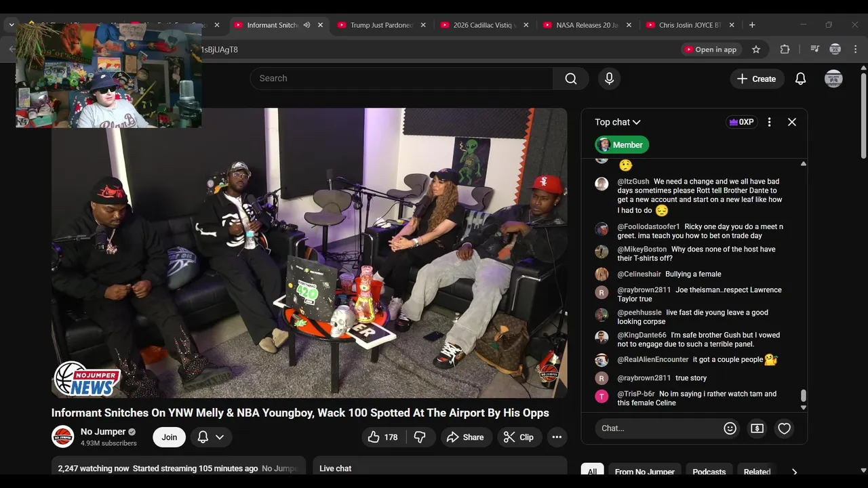This screenshot has height=488, width=868.
Task: Send a heart reaction in chat
Action: (x=784, y=428)
